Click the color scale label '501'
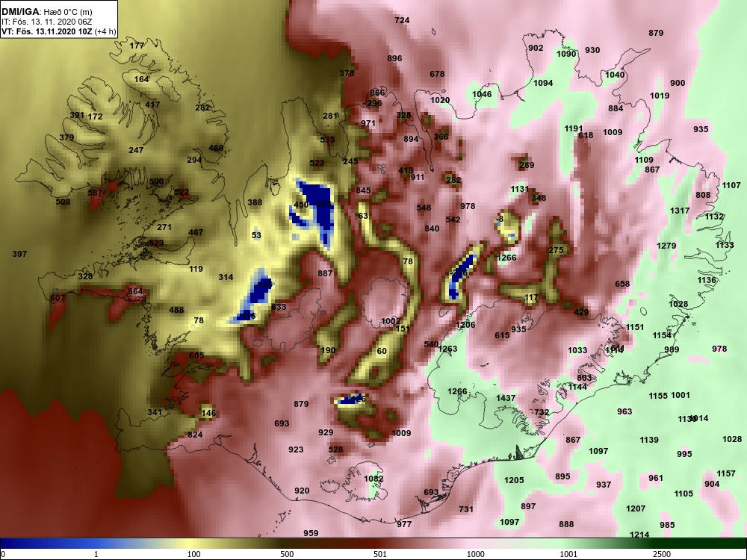Screen dimensions: 747x560 pos(380,554)
